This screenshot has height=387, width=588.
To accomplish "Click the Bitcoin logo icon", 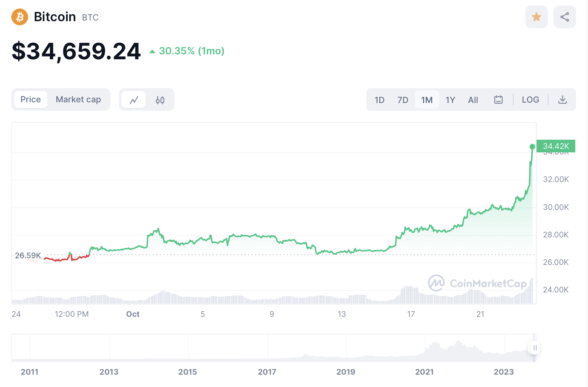I will point(20,17).
